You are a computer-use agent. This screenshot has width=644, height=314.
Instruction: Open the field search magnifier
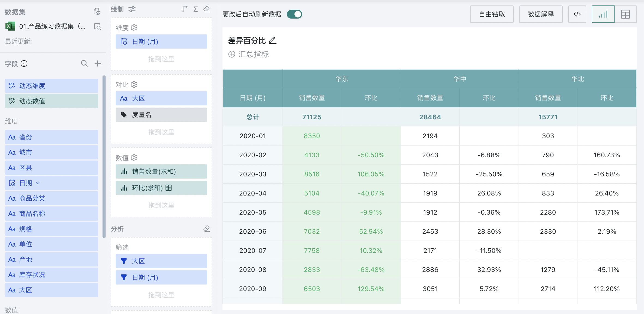84,64
